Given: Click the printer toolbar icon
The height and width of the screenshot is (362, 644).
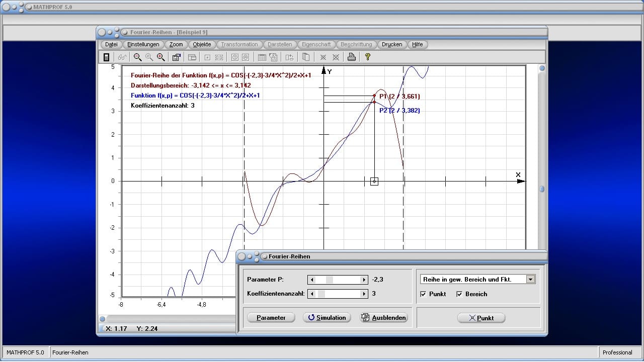Looking at the screenshot, I should [x=352, y=57].
